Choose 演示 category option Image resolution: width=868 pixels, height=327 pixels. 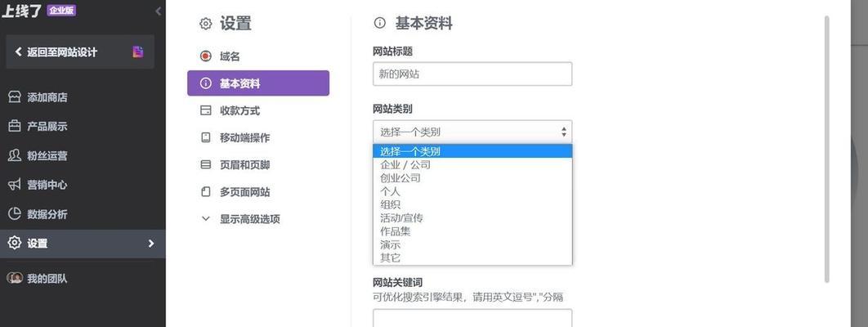(x=472, y=244)
